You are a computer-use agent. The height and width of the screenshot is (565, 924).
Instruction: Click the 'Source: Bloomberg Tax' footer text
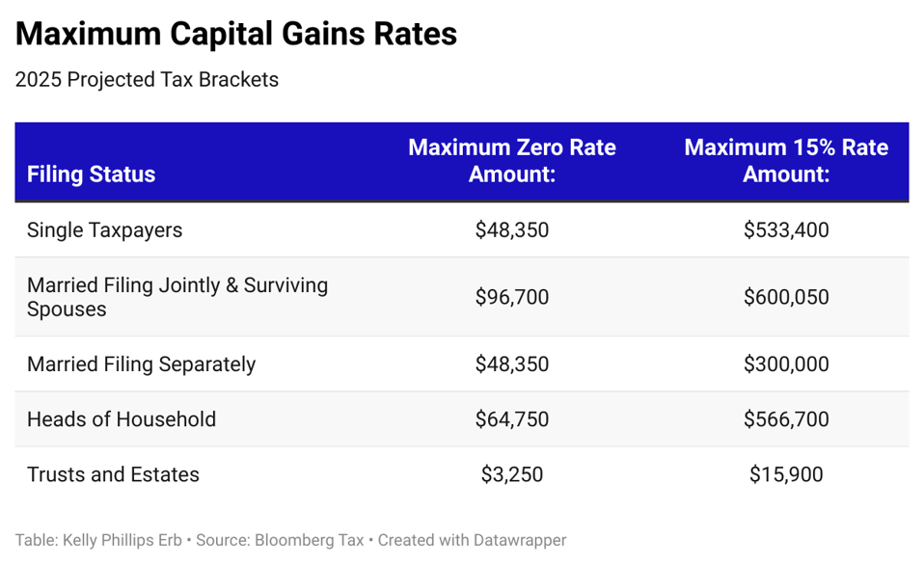pos(280,541)
